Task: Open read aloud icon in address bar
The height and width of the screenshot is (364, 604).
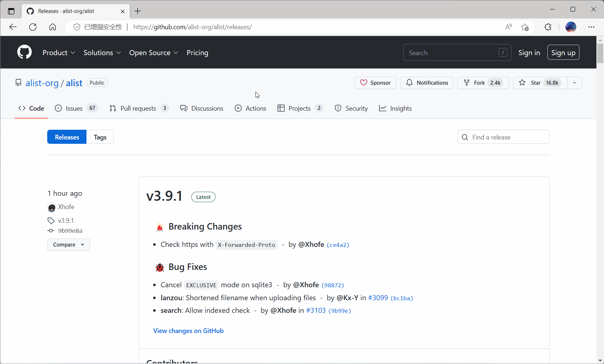Action: tap(508, 27)
